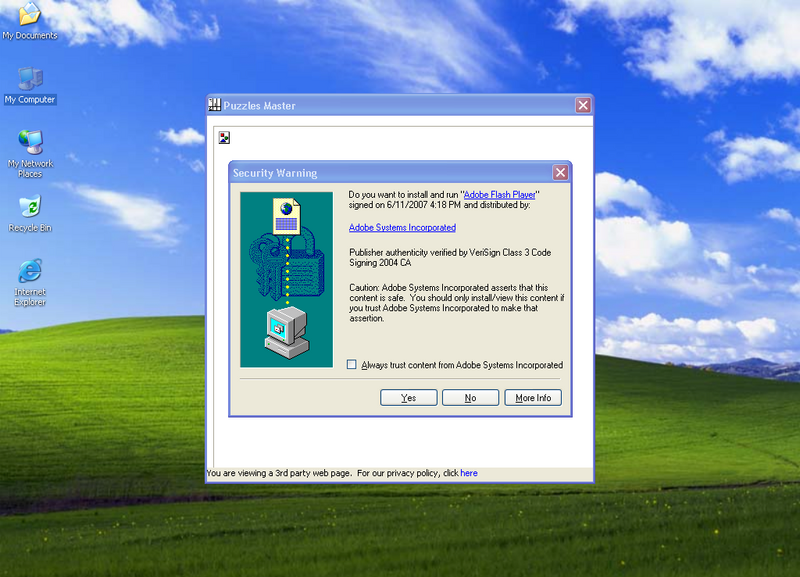The height and width of the screenshot is (577, 800).
Task: Launch Internet Explorer from desktop
Action: click(x=30, y=283)
